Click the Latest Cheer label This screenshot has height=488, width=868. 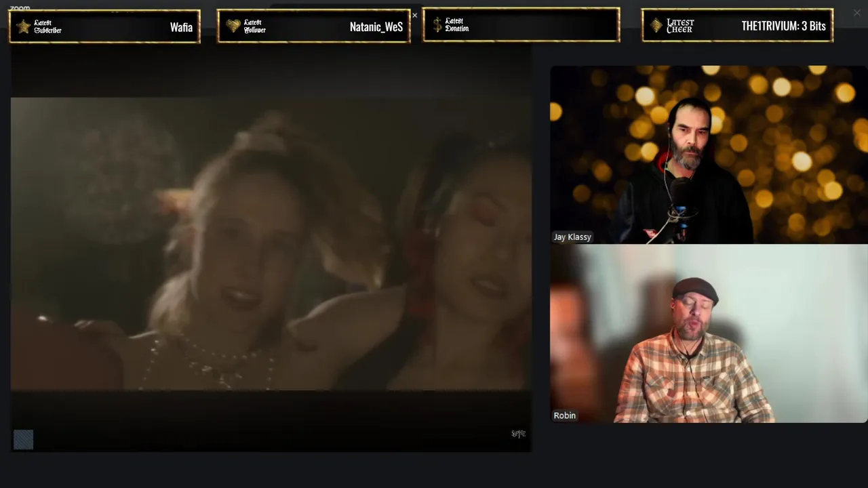coord(679,26)
